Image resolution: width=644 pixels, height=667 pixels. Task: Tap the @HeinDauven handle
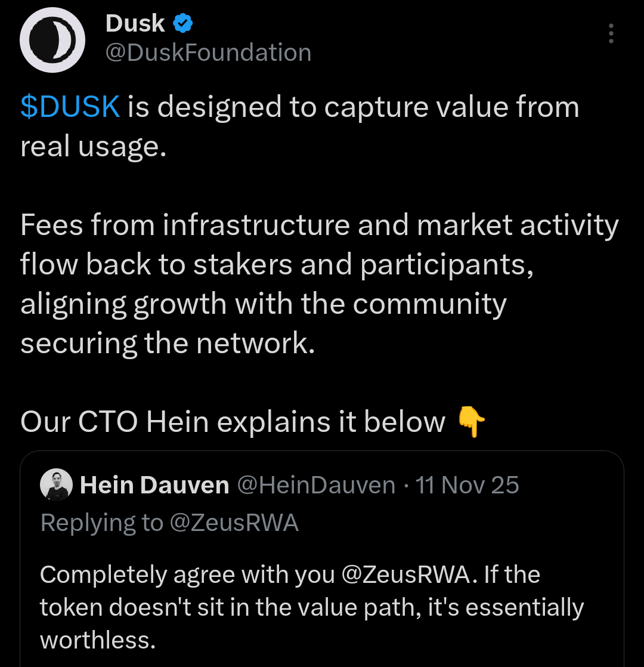(x=316, y=485)
